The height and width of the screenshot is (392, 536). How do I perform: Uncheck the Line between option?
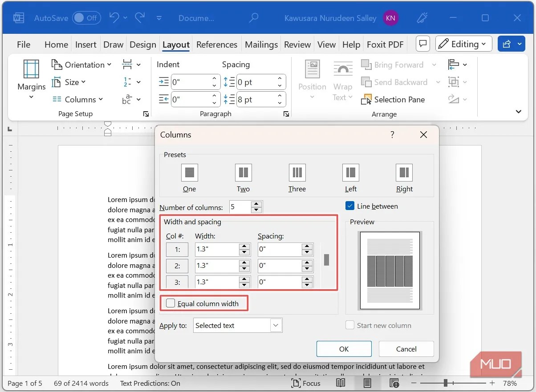coord(350,206)
